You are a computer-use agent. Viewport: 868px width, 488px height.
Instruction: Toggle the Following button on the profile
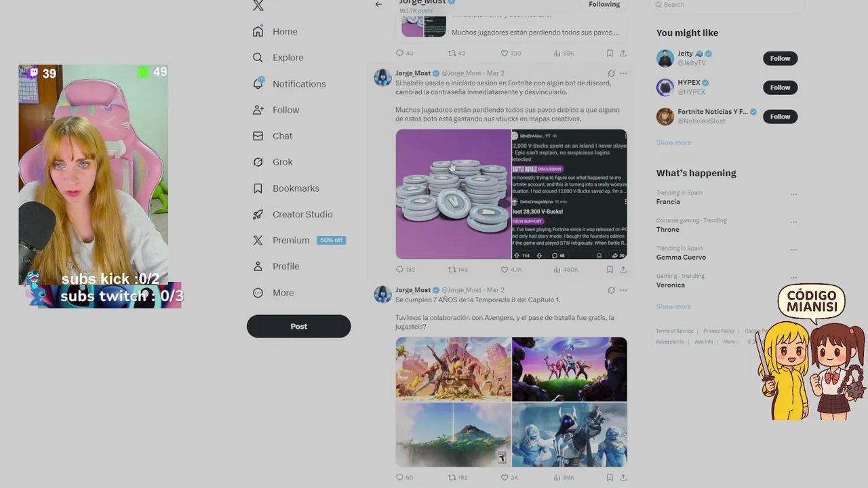604,4
